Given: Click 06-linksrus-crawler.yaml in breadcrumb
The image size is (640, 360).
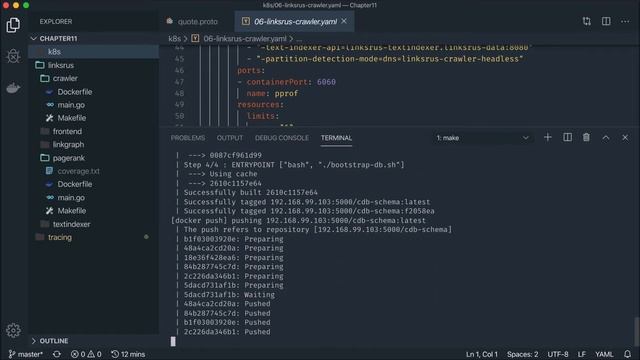Looking at the screenshot, I should tap(245, 39).
